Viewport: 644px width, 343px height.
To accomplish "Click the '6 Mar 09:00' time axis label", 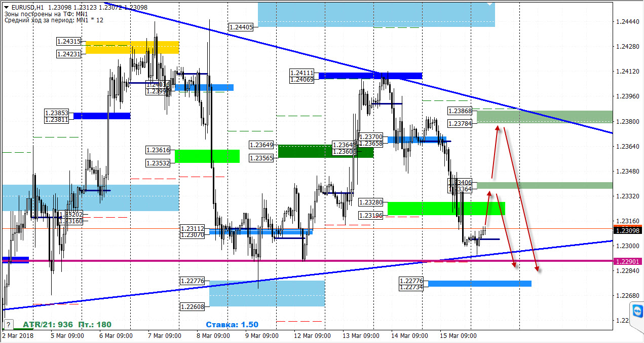I will [116, 336].
